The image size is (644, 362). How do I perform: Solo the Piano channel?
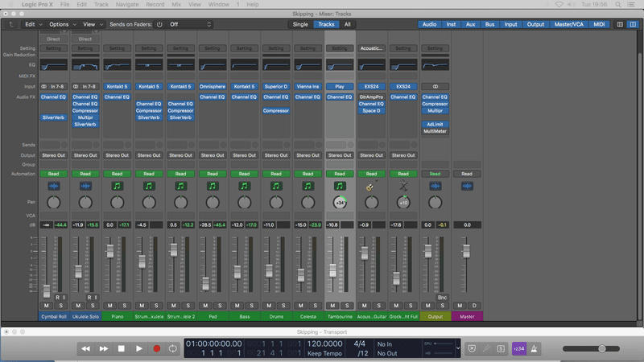[125, 306]
